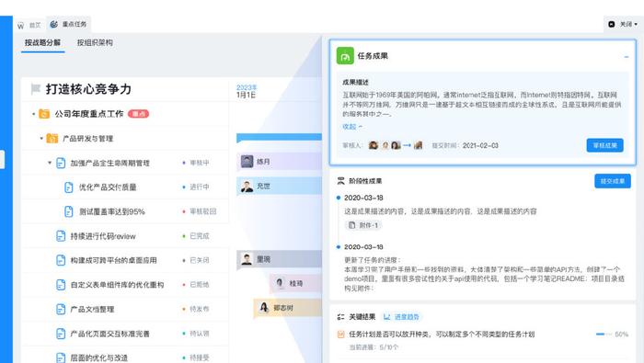This screenshot has height=363, width=644.
Task: Click the 阶段性成果 section icon
Action: coord(341,181)
